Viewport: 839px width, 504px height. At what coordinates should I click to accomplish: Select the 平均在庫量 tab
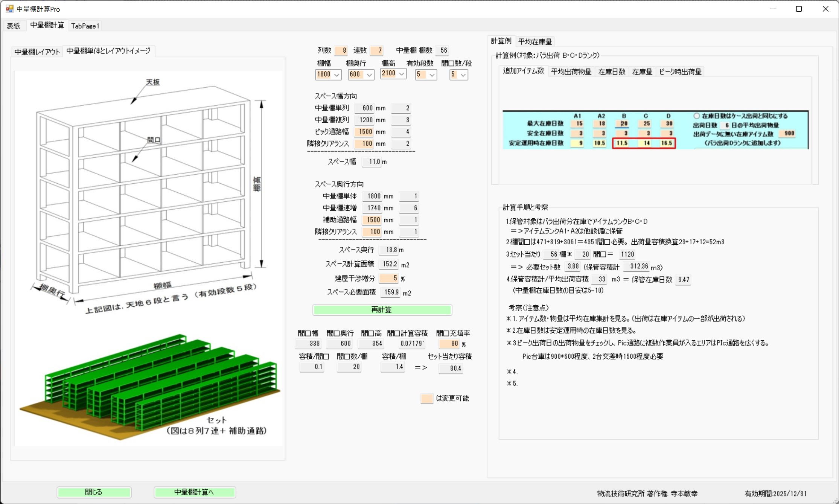(535, 41)
